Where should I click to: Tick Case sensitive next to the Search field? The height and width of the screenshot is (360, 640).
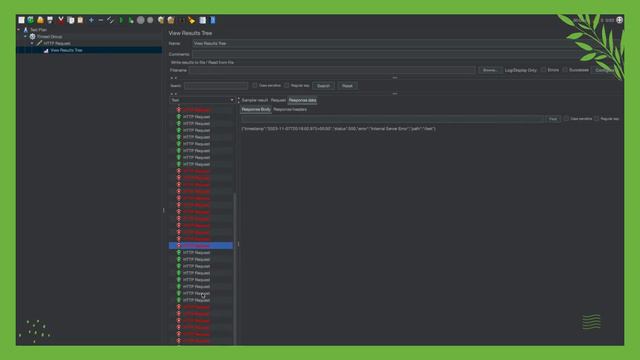click(255, 85)
